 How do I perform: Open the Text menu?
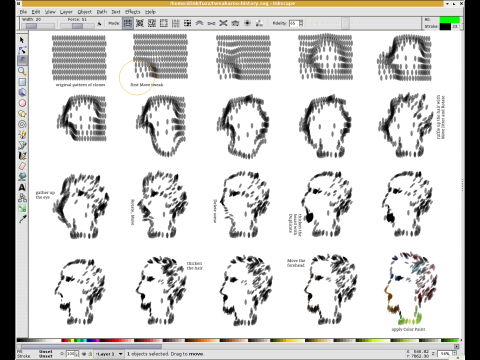click(116, 12)
